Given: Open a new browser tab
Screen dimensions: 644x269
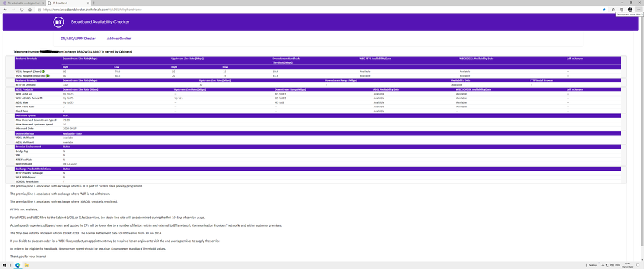Looking at the screenshot, I should [94, 3].
